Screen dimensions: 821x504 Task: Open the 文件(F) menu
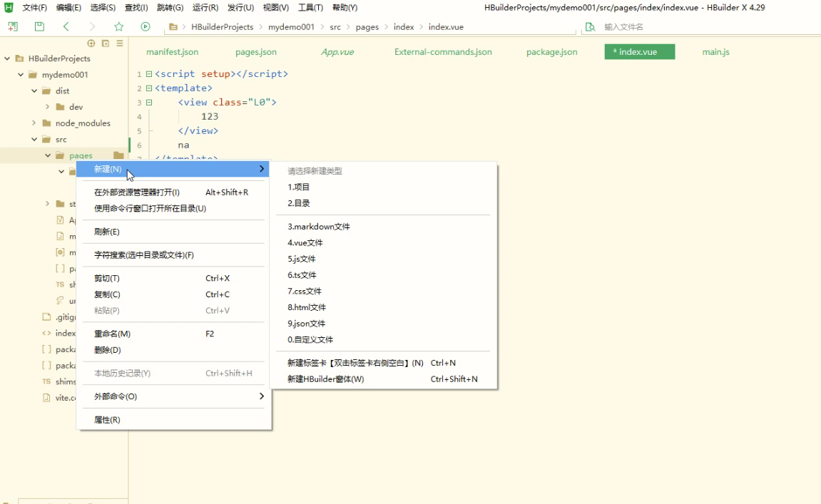point(34,8)
